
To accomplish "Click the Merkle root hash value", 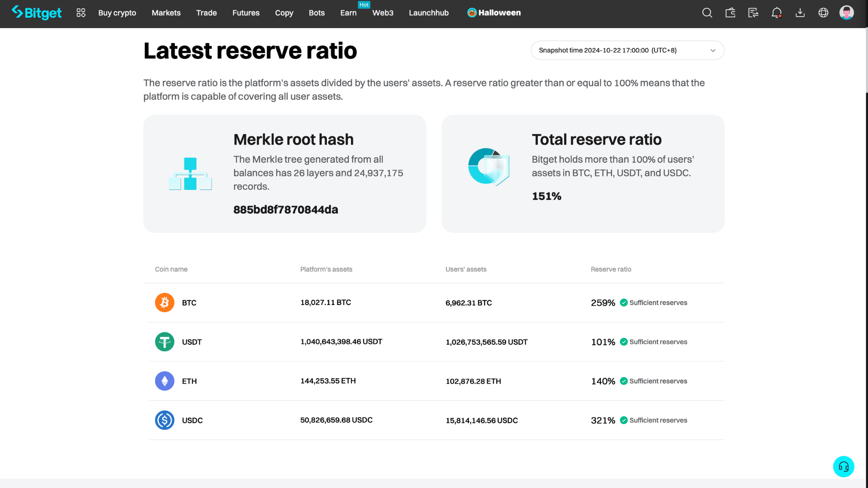I will point(285,210).
